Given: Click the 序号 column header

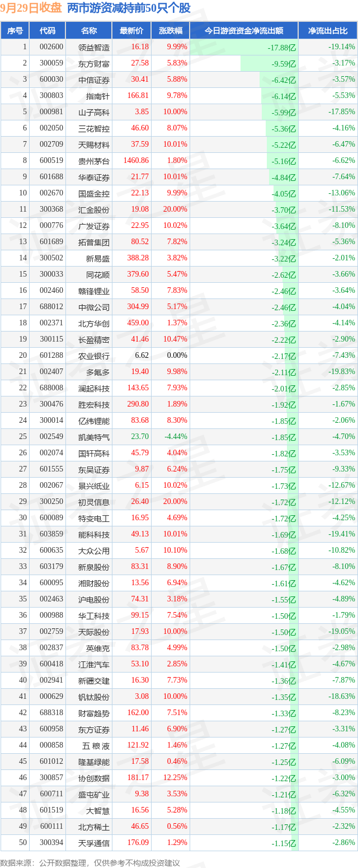Looking at the screenshot, I should [15, 31].
